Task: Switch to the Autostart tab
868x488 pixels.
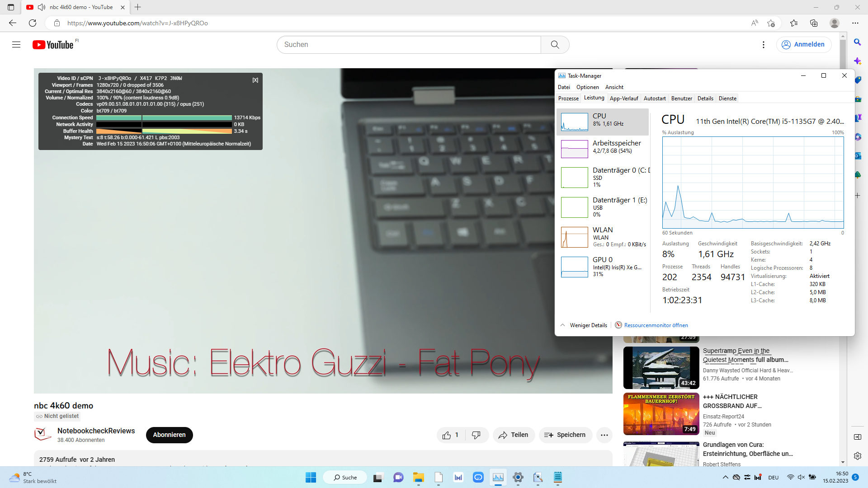Action: pos(654,99)
